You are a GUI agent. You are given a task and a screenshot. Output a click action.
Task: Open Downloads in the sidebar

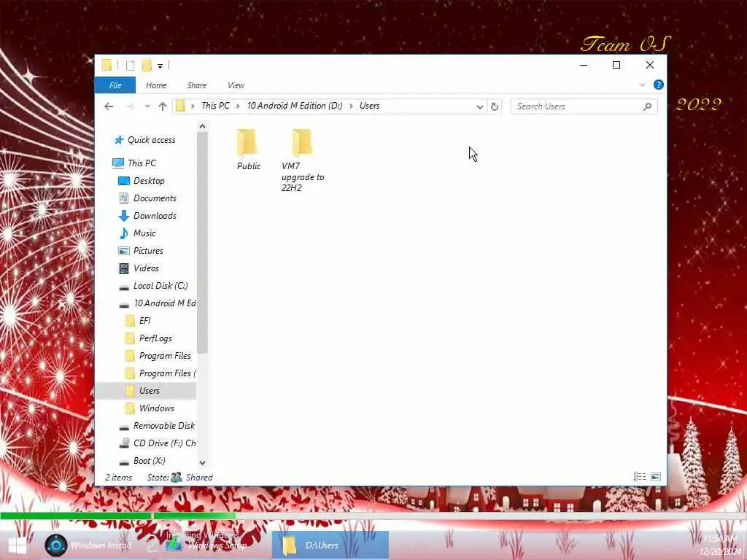[x=147, y=216]
